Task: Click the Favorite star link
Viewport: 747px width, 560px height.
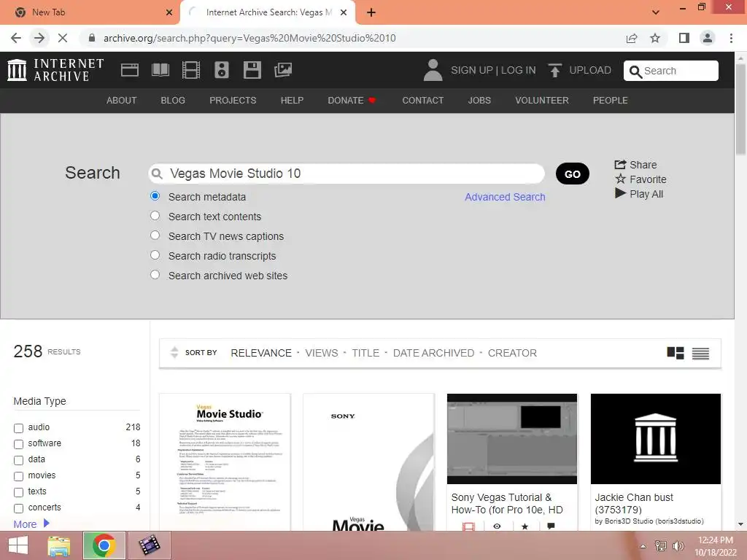Action: (640, 179)
